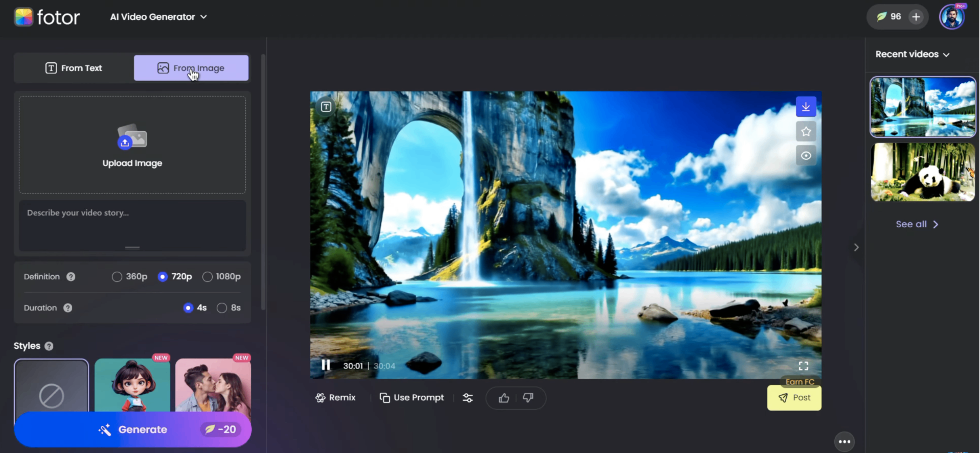Select 1080p definition option
The width and height of the screenshot is (980, 453).
(207, 277)
